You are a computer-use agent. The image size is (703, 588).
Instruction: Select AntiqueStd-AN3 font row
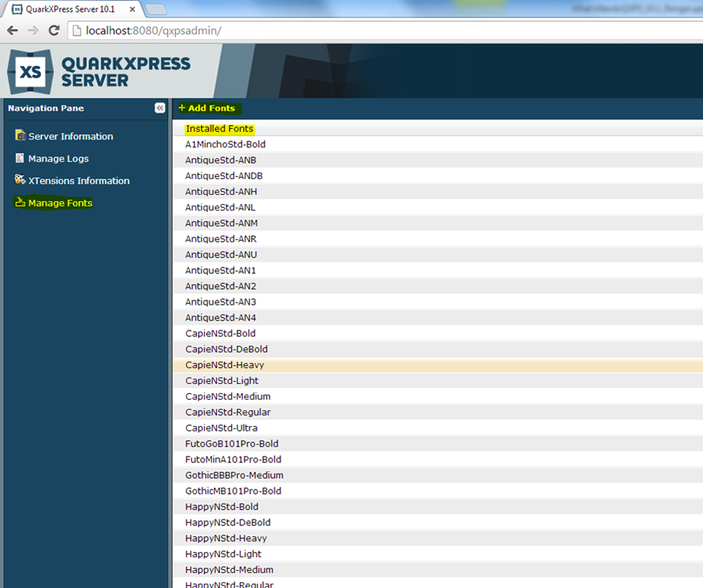click(438, 302)
